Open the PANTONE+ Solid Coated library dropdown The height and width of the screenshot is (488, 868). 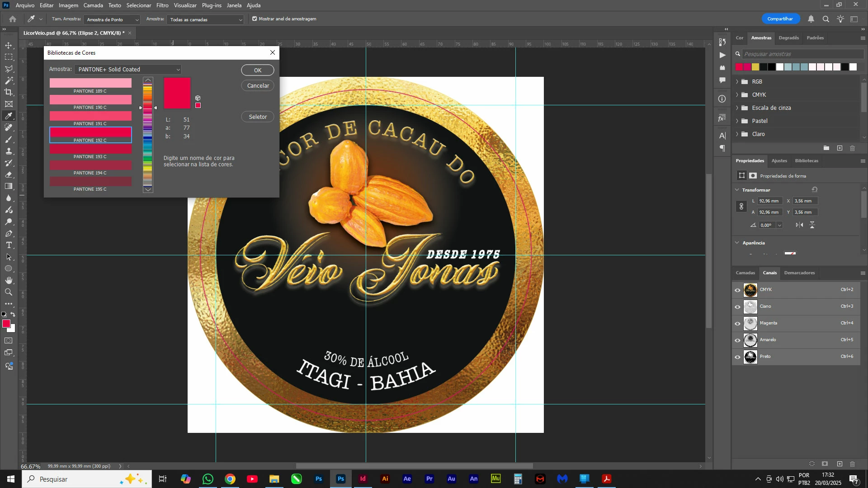128,70
